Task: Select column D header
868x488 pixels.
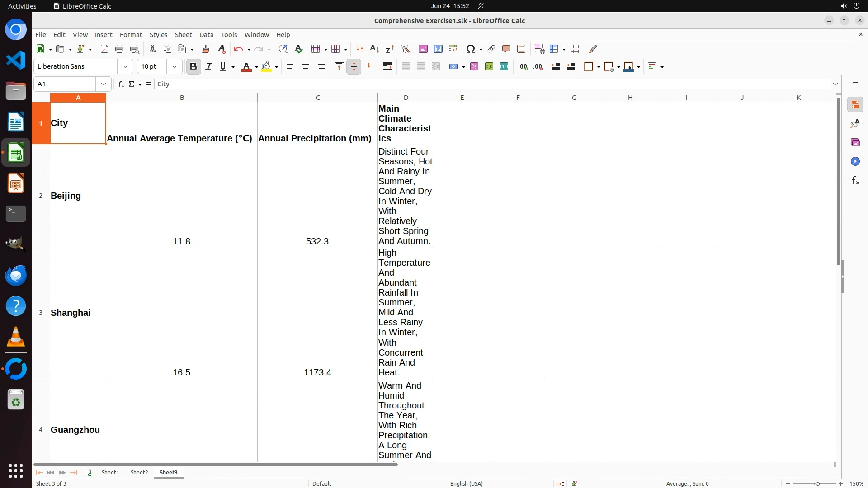Action: pyautogui.click(x=406, y=98)
